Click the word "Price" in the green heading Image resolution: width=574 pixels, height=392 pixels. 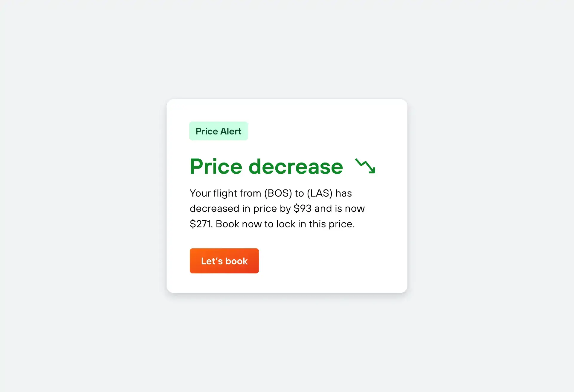click(216, 166)
